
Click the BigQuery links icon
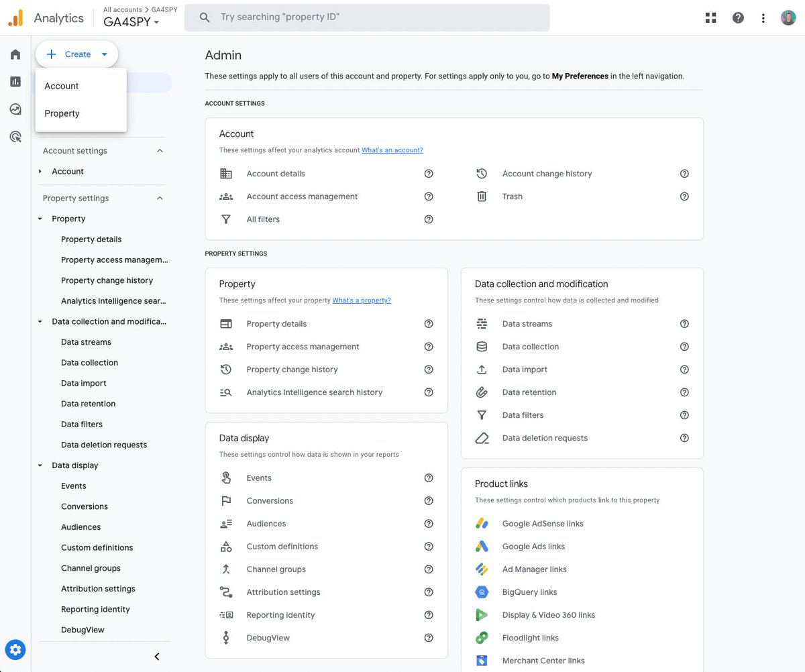[482, 592]
